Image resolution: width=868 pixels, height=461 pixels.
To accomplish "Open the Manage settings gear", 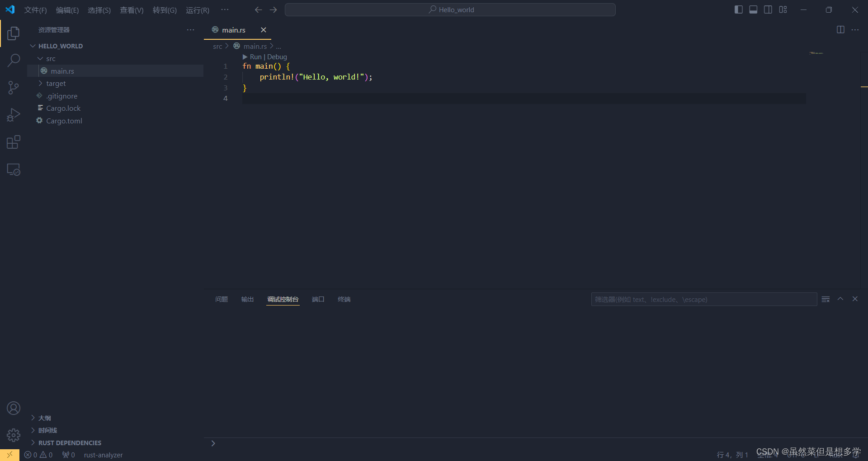I will pos(13,435).
